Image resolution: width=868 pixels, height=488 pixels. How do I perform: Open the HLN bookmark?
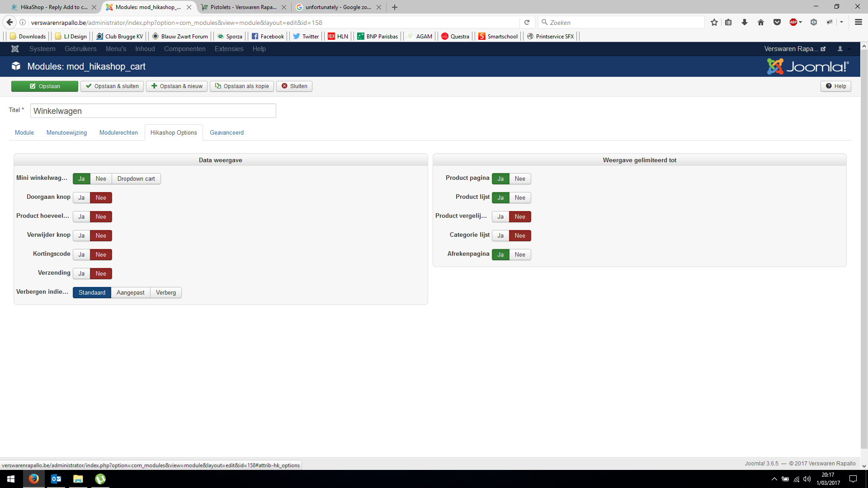[x=338, y=36]
